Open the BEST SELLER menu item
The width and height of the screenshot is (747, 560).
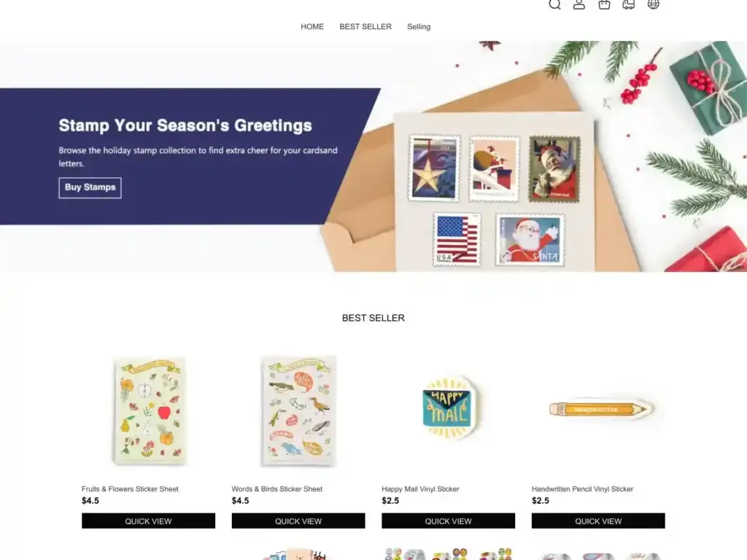(365, 27)
